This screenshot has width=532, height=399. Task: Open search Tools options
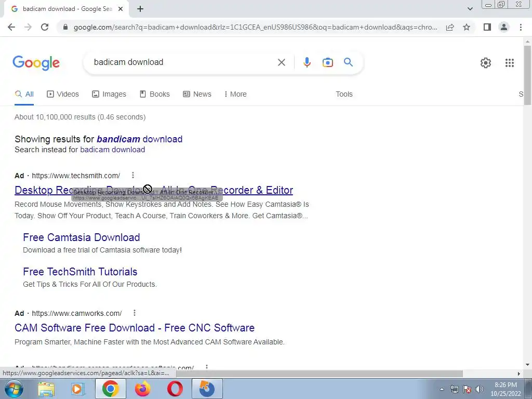pyautogui.click(x=344, y=95)
